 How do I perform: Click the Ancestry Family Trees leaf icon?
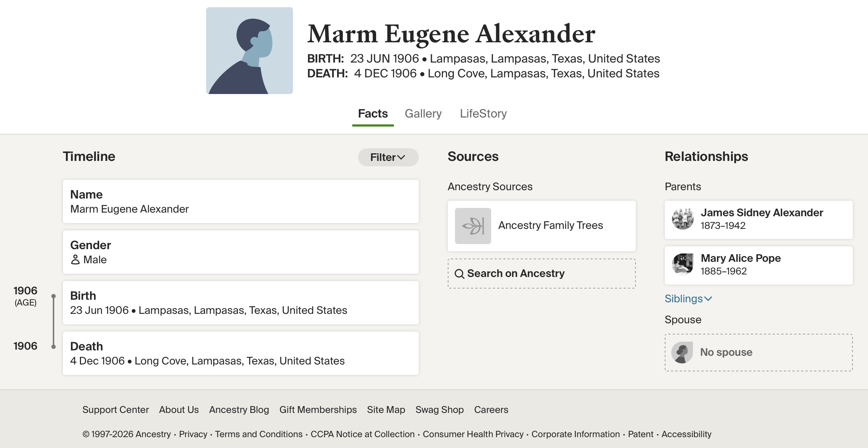coord(473,226)
